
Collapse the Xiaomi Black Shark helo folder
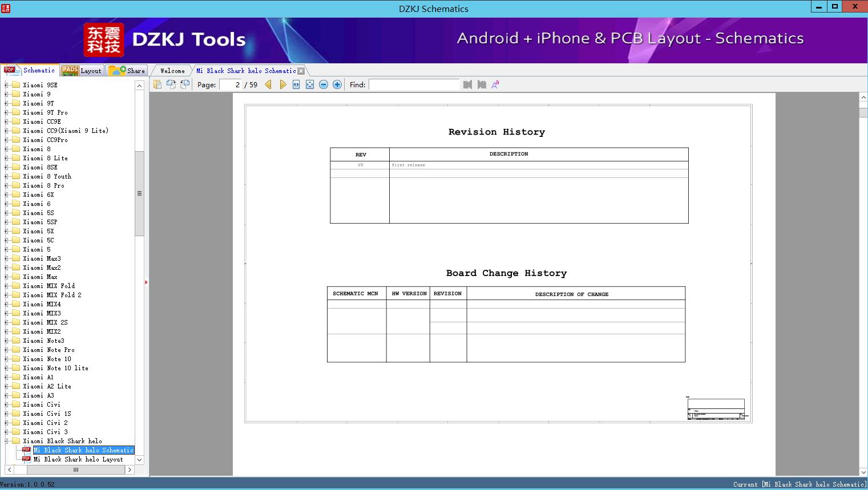coord(6,441)
